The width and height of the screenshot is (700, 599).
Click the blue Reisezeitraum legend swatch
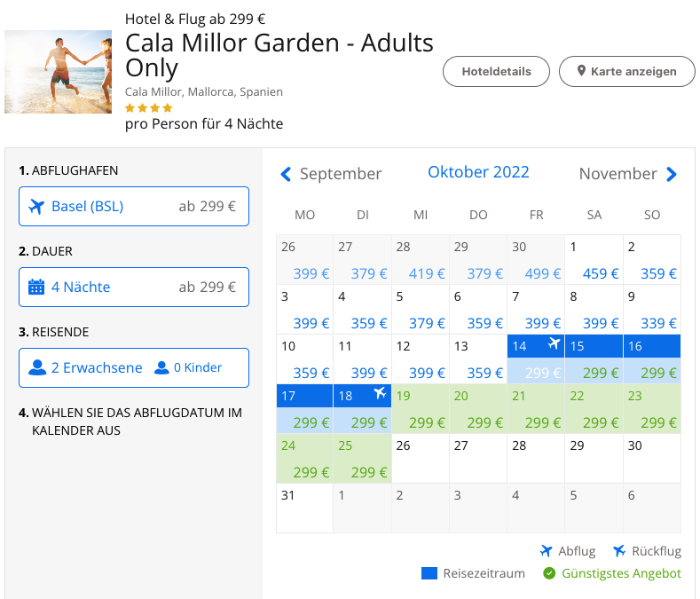429,573
